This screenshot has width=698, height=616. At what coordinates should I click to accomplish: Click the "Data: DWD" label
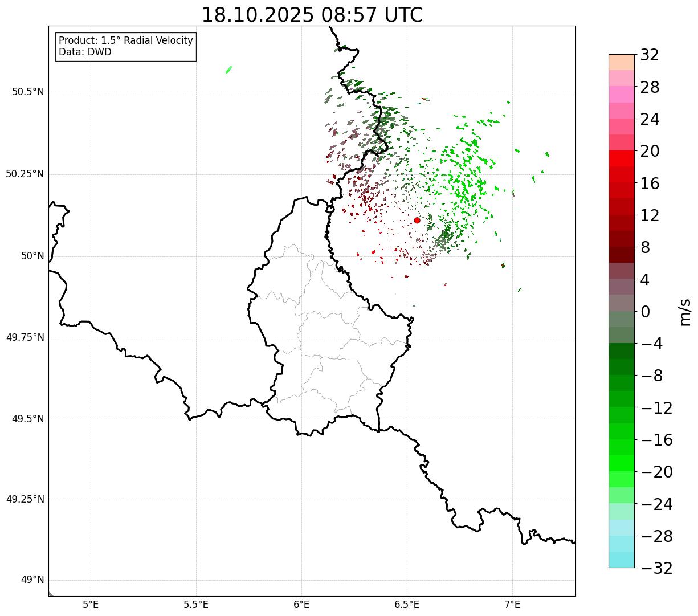[85, 52]
